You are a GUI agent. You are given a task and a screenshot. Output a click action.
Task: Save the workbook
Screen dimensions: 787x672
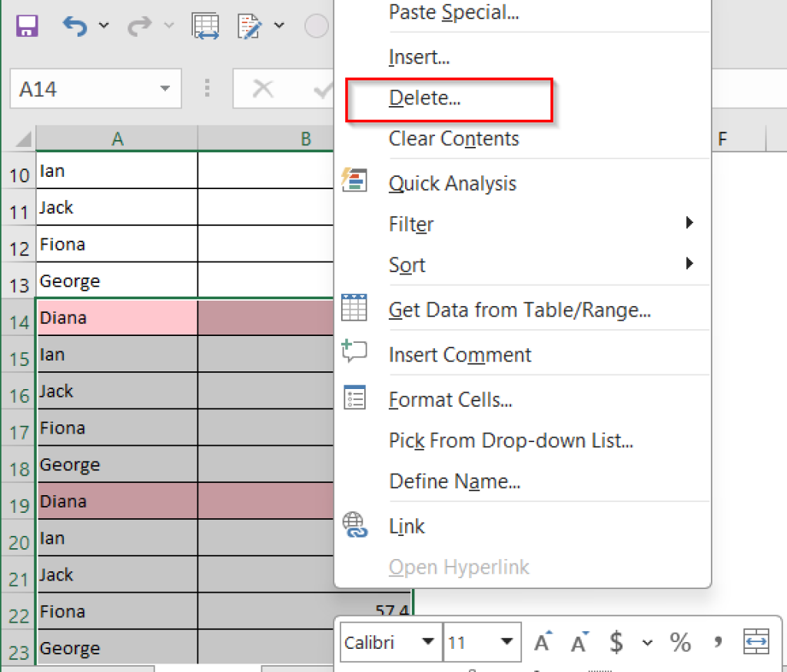(x=25, y=25)
